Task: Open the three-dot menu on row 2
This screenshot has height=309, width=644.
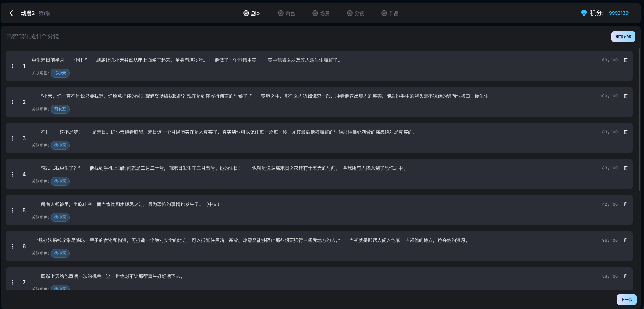Action: point(13,102)
